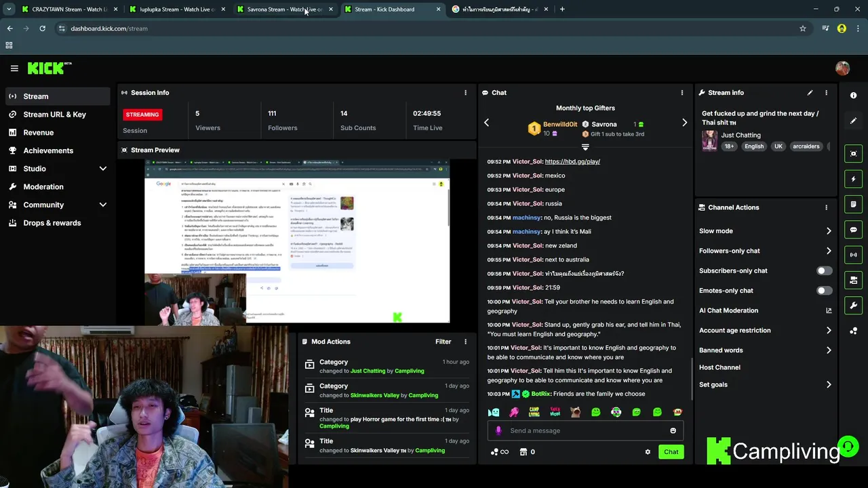
Task: Select the pink hand emote
Action: coord(514,412)
